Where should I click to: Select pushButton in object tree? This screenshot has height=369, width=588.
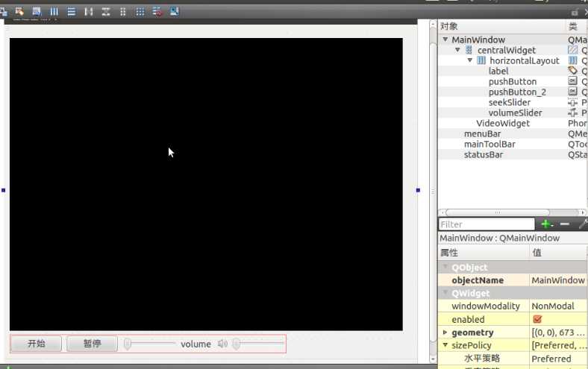[512, 81]
